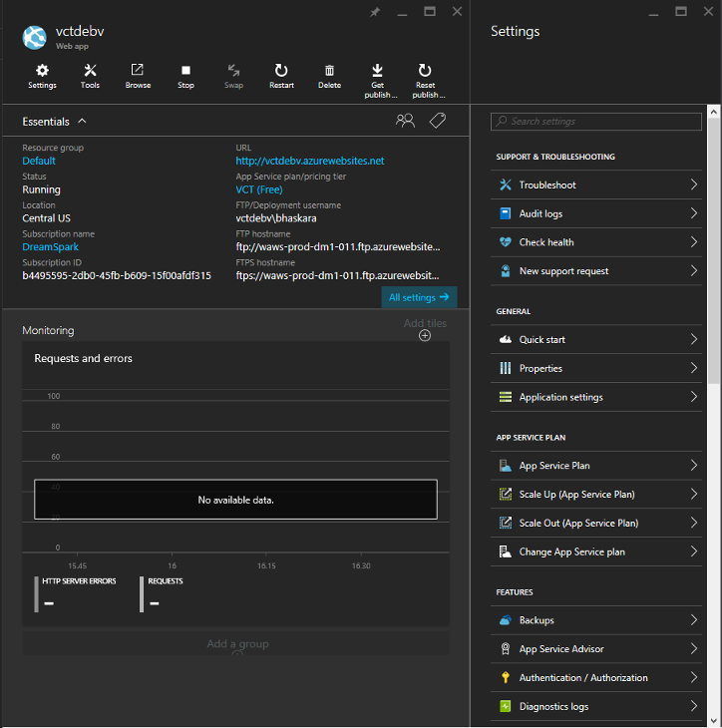Collapse the Essentials section
Viewport: 722px width, 728px height.
tap(82, 122)
